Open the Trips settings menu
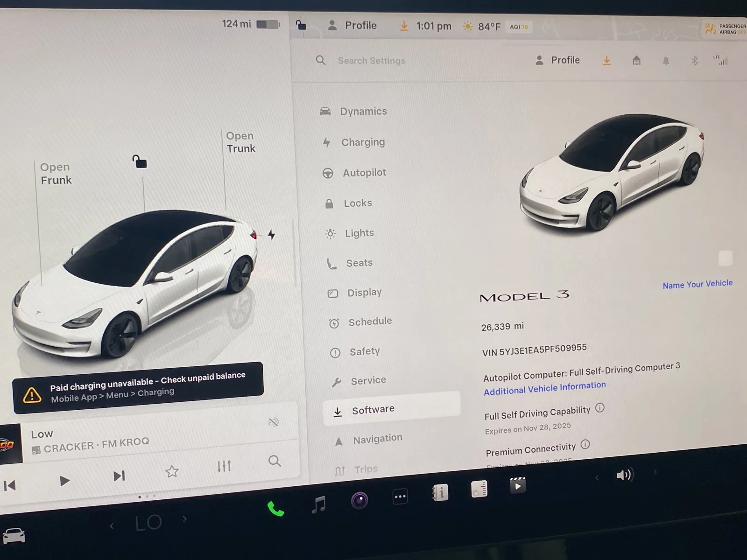The image size is (747, 560). point(356,469)
